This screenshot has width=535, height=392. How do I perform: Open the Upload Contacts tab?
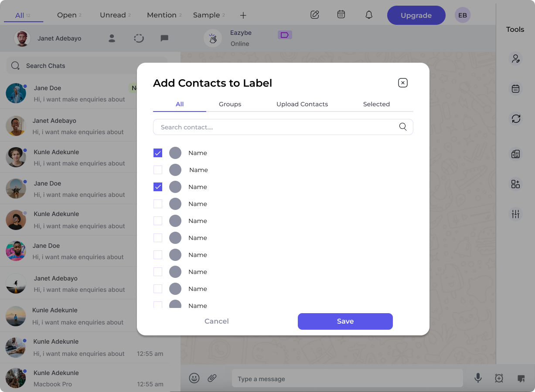[x=302, y=104]
